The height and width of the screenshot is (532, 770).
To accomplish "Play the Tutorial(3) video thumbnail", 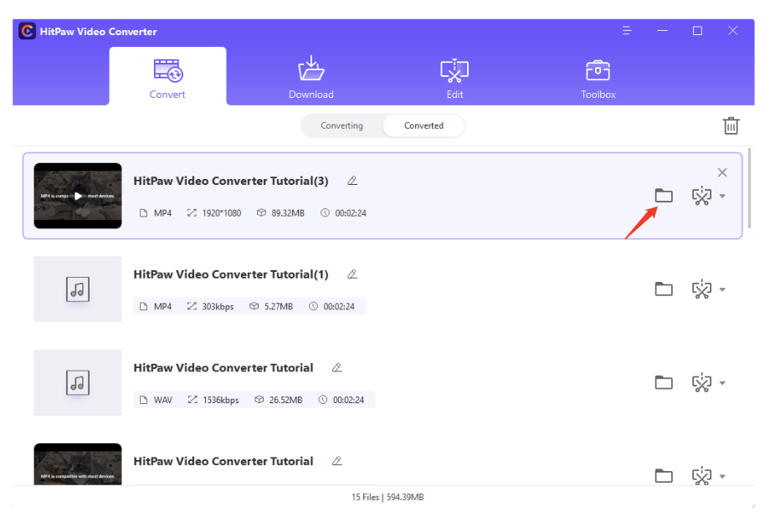I will pos(78,196).
